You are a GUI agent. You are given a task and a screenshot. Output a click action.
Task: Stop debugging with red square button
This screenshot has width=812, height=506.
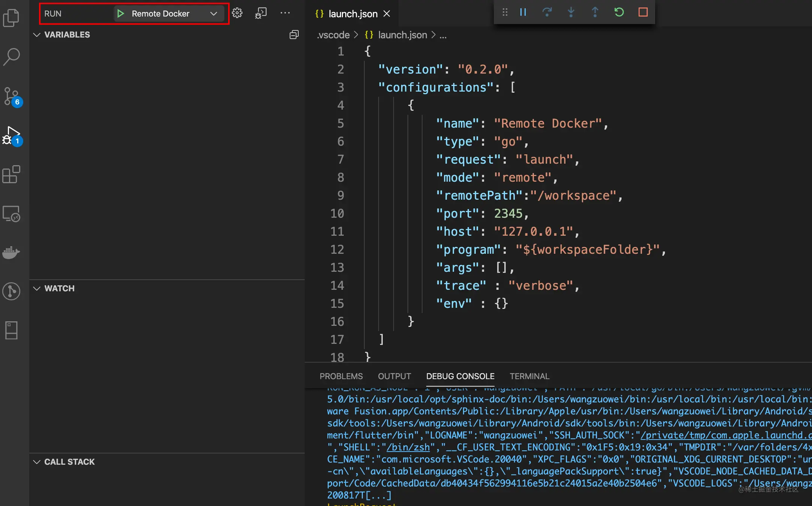(x=643, y=12)
